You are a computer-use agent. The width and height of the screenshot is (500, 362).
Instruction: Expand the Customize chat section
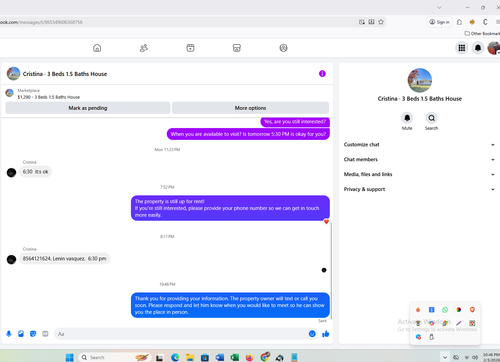tap(419, 145)
